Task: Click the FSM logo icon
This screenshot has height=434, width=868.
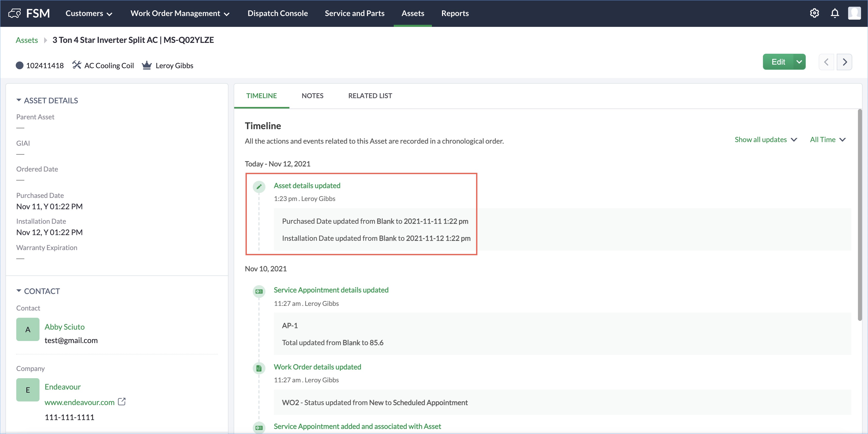Action: tap(14, 13)
